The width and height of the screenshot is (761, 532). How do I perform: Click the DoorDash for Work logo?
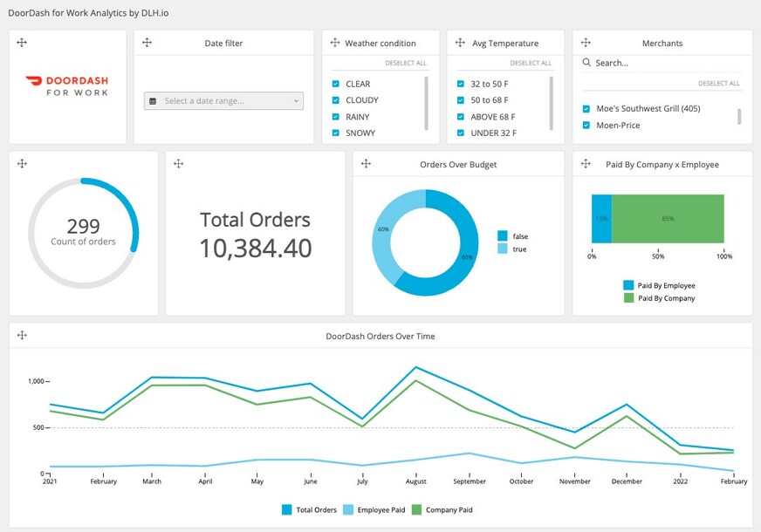pos(67,85)
